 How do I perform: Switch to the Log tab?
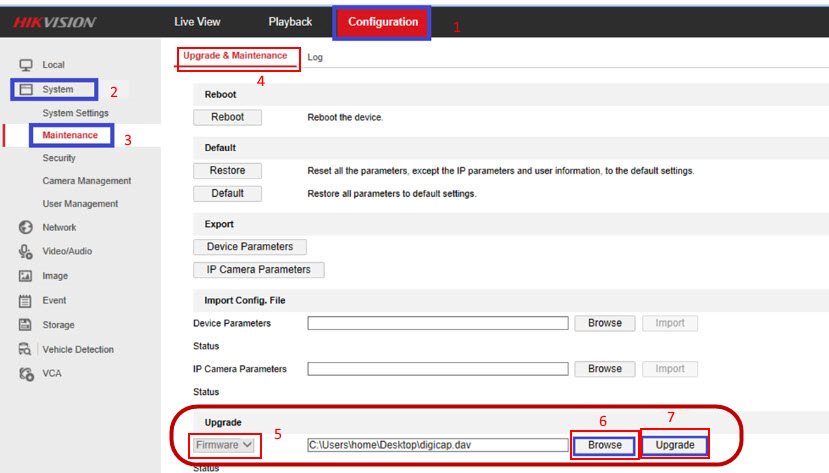tap(315, 58)
